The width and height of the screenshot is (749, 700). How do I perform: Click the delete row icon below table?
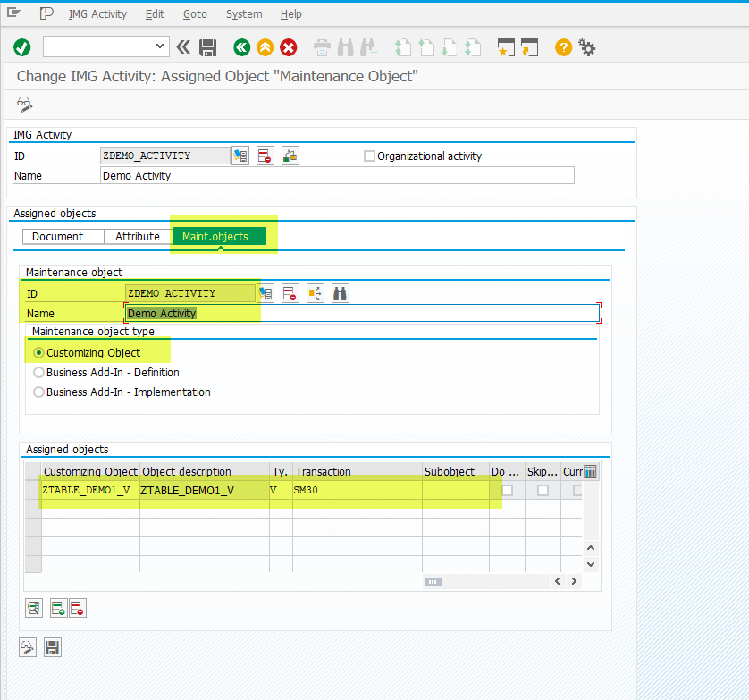[78, 608]
